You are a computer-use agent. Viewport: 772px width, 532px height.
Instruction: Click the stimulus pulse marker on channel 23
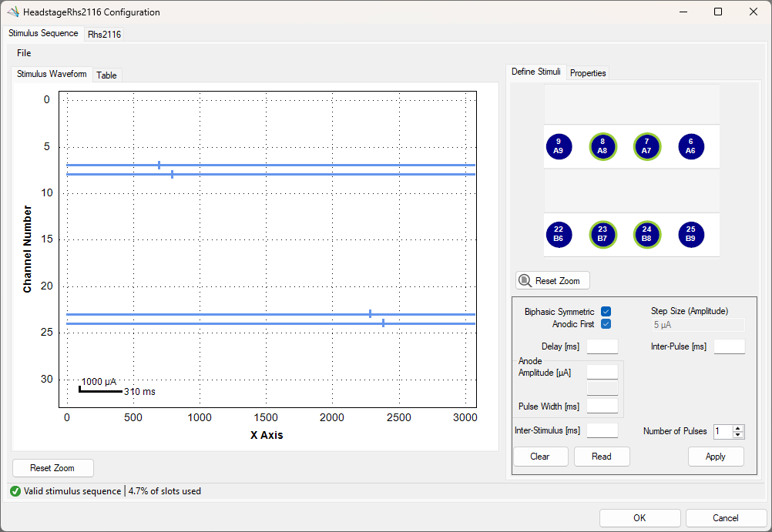click(371, 314)
